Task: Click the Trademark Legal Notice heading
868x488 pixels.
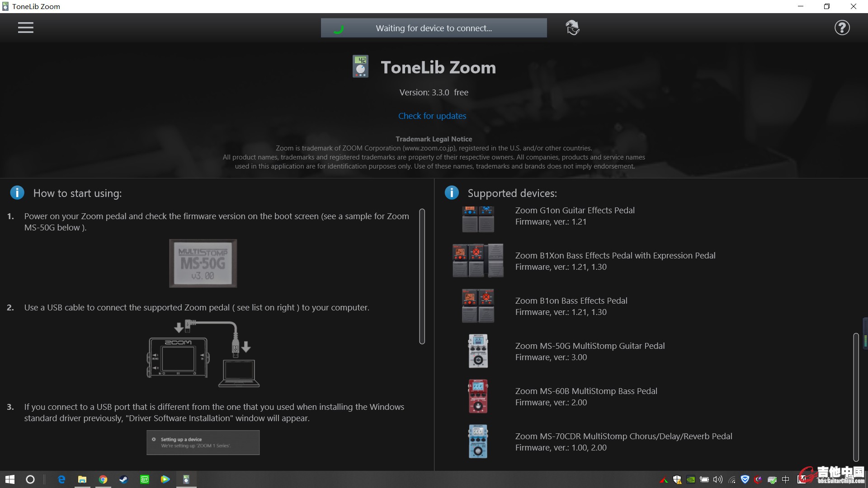Action: pos(434,139)
